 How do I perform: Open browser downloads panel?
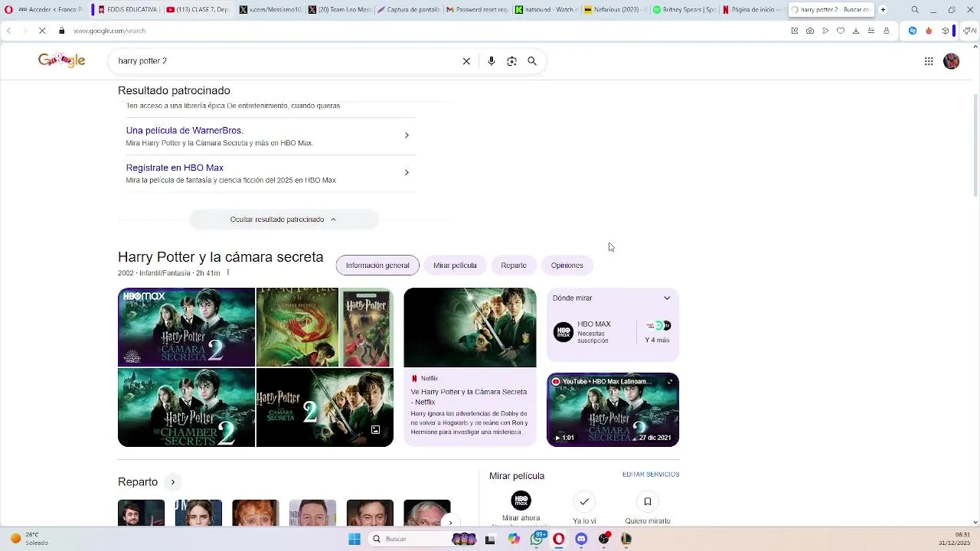click(856, 31)
